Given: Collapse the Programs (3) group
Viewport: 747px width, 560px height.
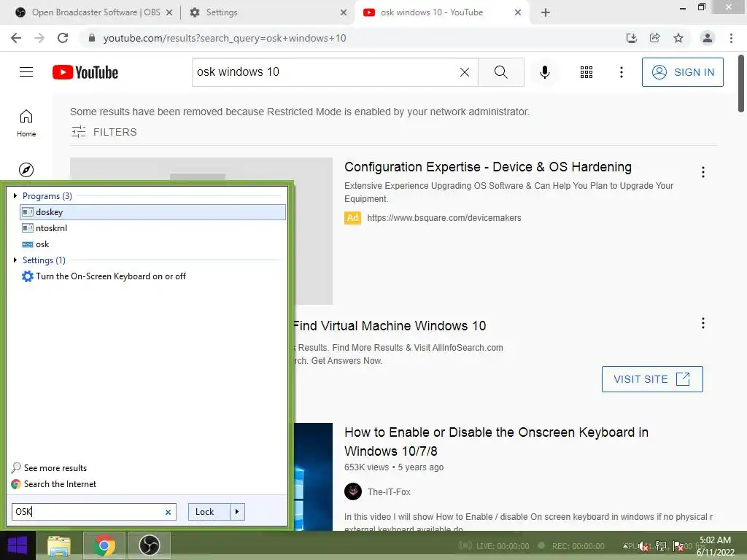Looking at the screenshot, I should (x=15, y=195).
